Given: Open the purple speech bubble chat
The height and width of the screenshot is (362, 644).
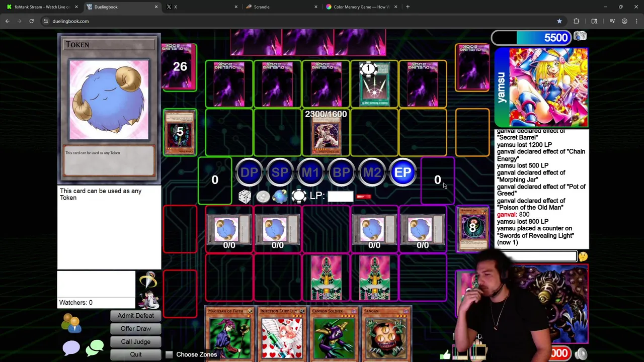Looking at the screenshot, I should click(71, 347).
